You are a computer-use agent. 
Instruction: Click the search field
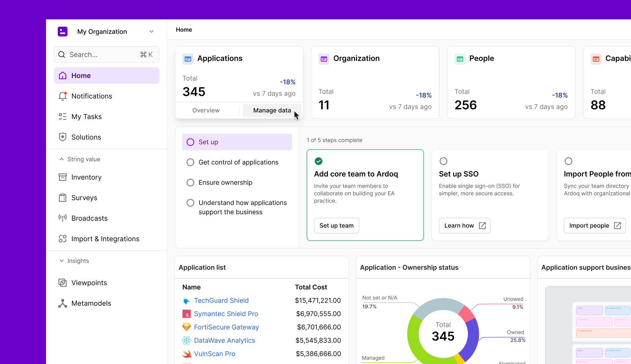106,54
